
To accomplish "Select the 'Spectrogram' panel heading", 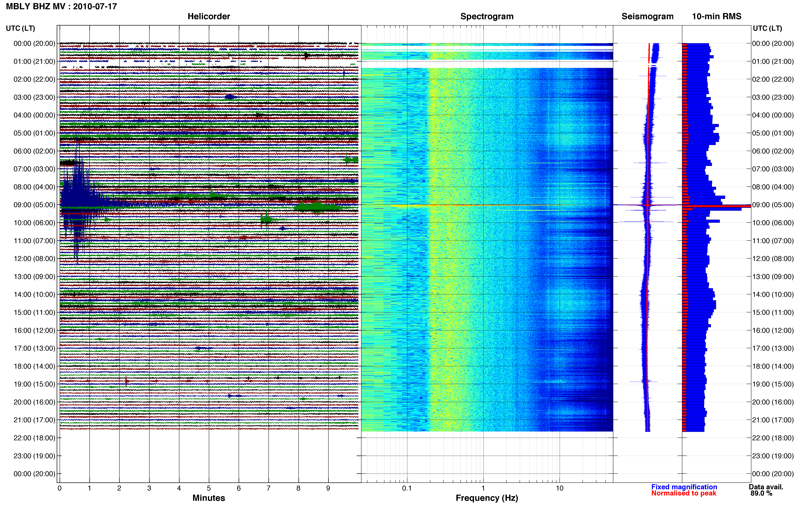I will coord(487,16).
